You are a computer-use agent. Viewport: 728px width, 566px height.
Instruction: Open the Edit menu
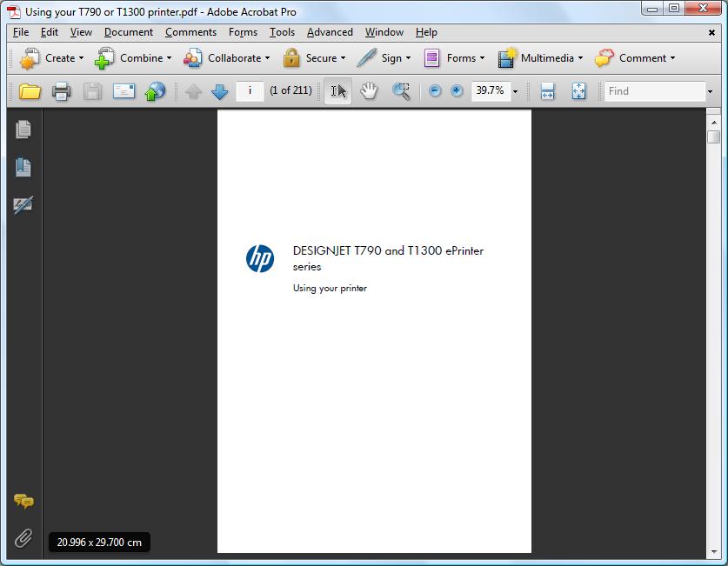click(50, 32)
